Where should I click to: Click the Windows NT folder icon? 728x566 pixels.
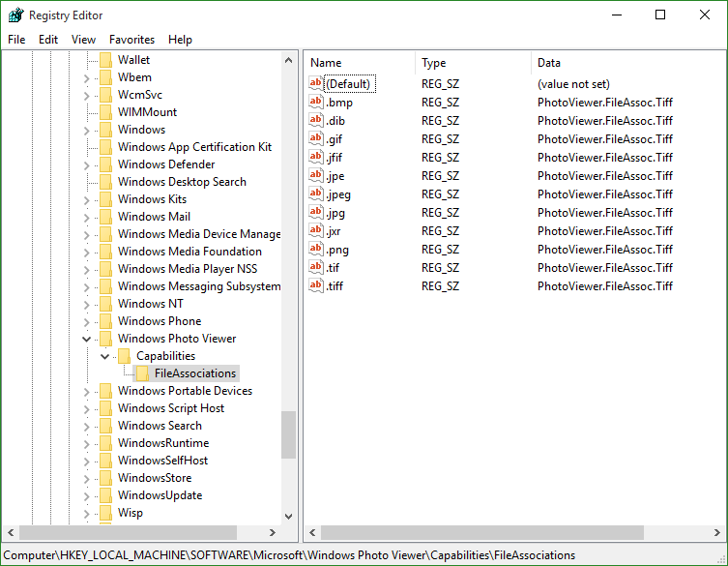(x=105, y=304)
